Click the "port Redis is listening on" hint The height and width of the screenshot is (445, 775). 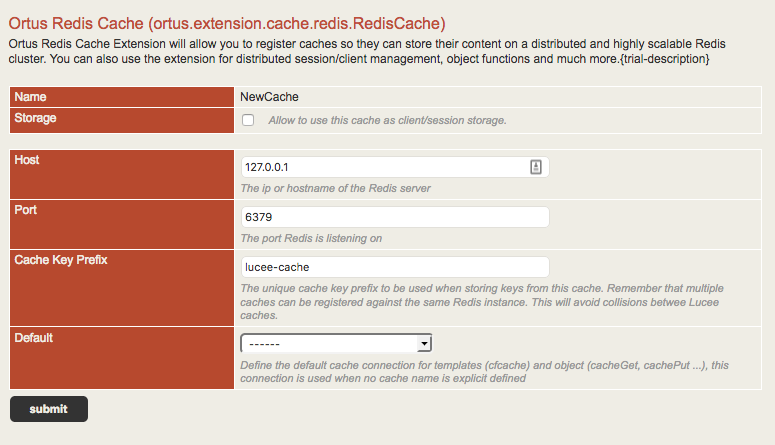point(311,238)
